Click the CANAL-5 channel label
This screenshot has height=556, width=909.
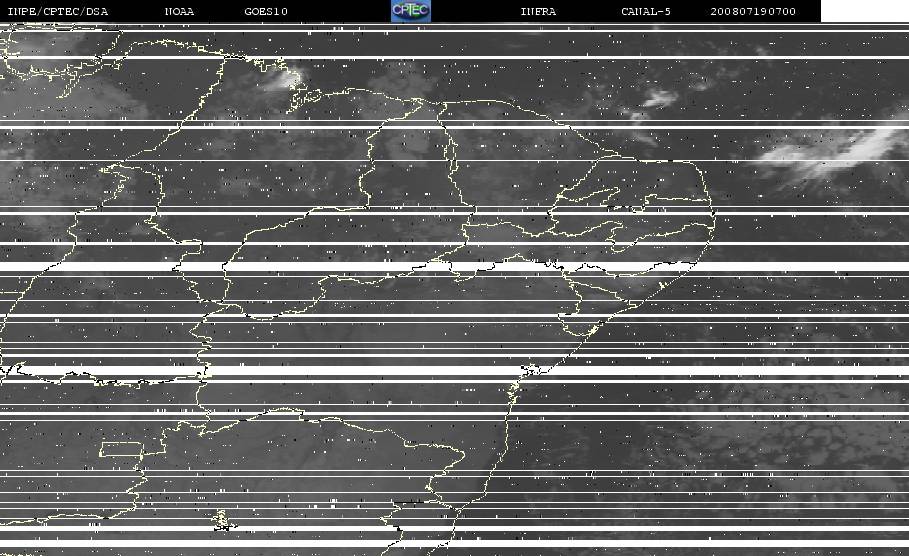pos(645,11)
